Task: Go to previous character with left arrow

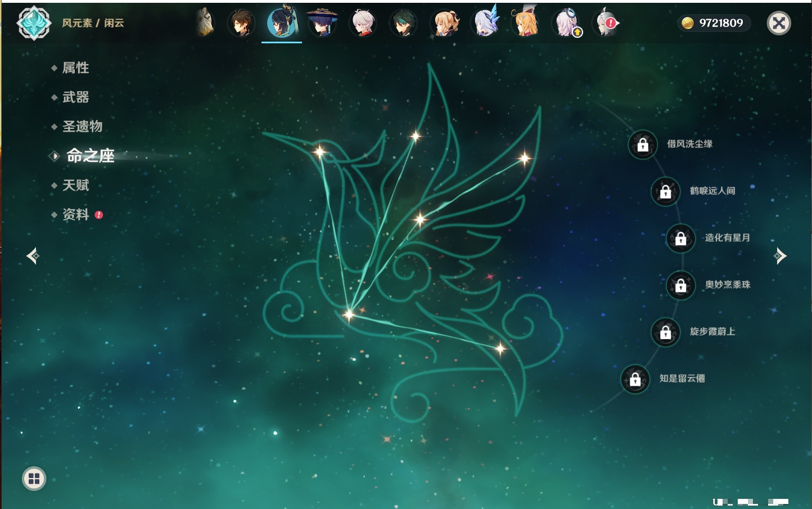Action: (x=33, y=256)
